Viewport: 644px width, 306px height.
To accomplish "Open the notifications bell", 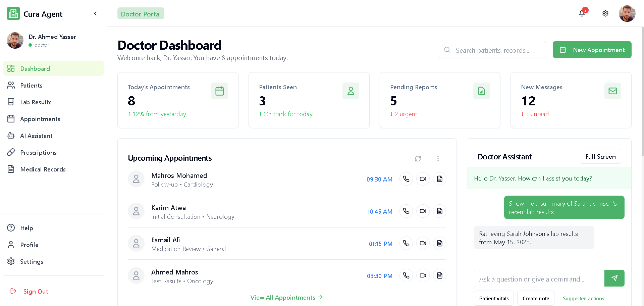I will point(582,13).
